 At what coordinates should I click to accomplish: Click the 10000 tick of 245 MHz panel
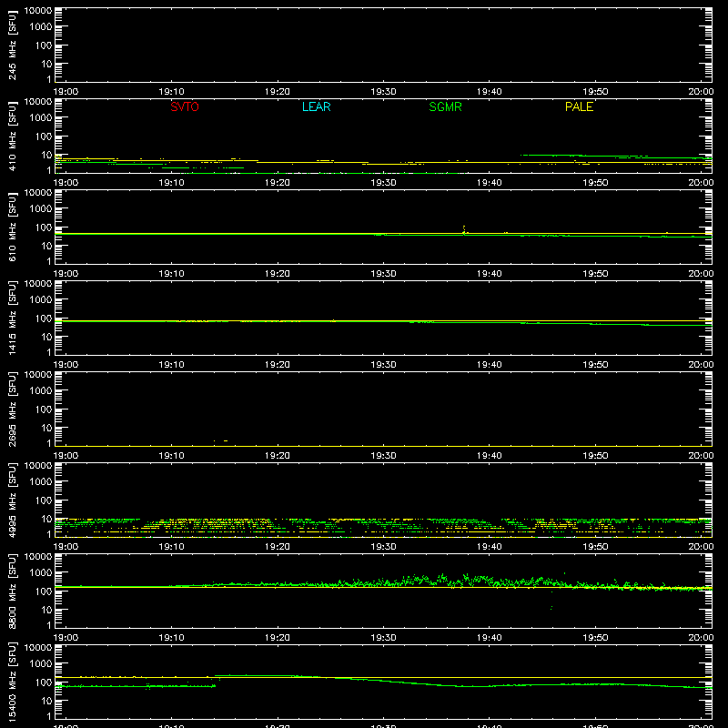(38, 11)
